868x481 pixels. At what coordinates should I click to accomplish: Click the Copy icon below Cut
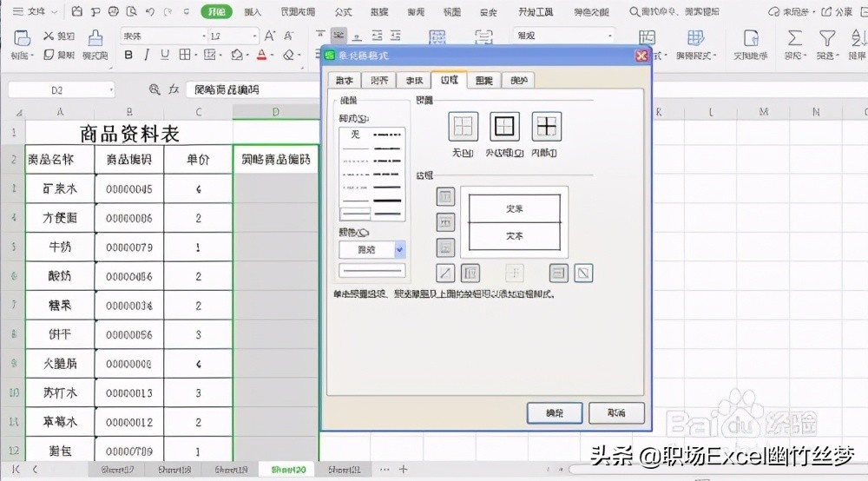coord(49,54)
